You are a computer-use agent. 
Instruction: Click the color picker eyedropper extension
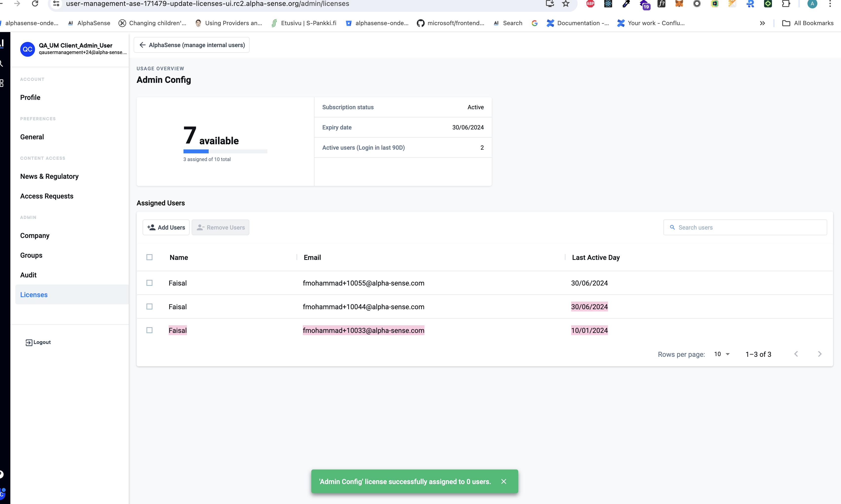click(626, 4)
